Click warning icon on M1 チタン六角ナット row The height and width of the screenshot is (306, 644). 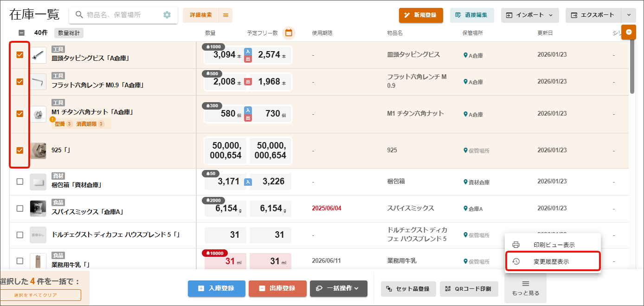tap(53, 119)
